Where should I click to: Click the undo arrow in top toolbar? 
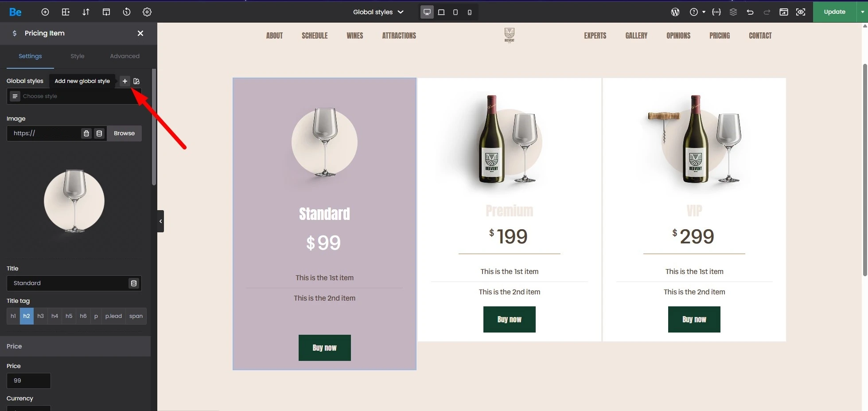point(750,12)
